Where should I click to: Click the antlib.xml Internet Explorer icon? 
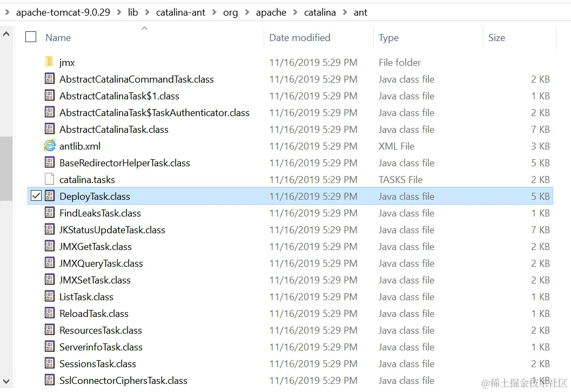coord(50,146)
